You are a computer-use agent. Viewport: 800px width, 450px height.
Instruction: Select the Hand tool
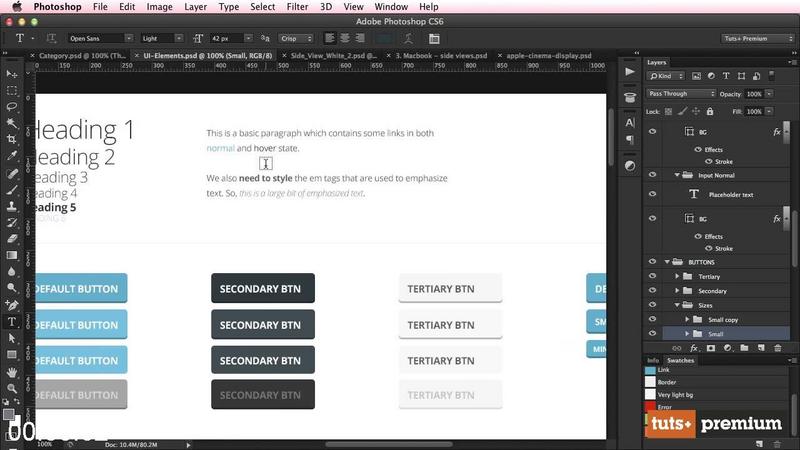(12, 372)
